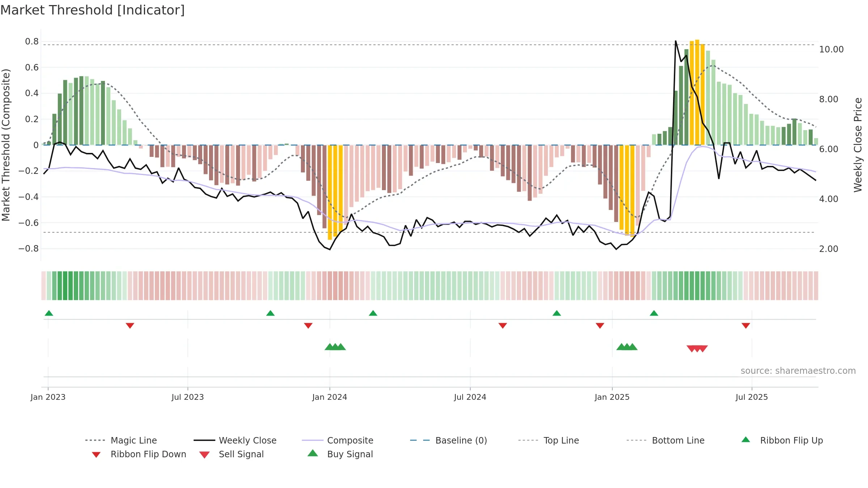Click the ribbon flip up marker in Feb 2025
The height and width of the screenshot is (488, 868).
[654, 313]
